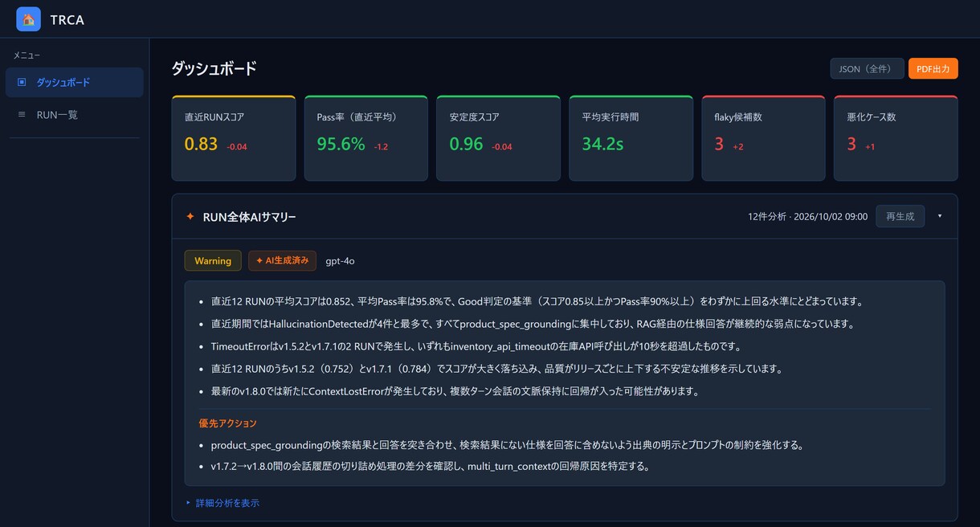Viewport: 980px width, 527px height.
Task: Open RUN一覧 in the sidebar menu
Action: [x=74, y=115]
